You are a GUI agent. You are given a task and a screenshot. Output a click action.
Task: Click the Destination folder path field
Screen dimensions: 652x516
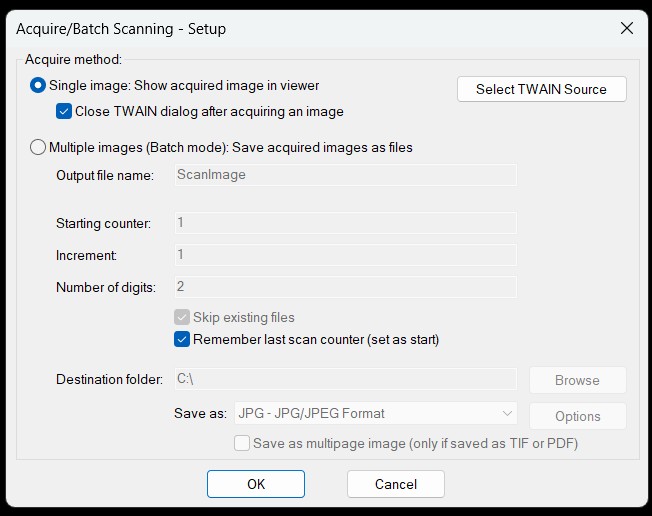pyautogui.click(x=344, y=379)
